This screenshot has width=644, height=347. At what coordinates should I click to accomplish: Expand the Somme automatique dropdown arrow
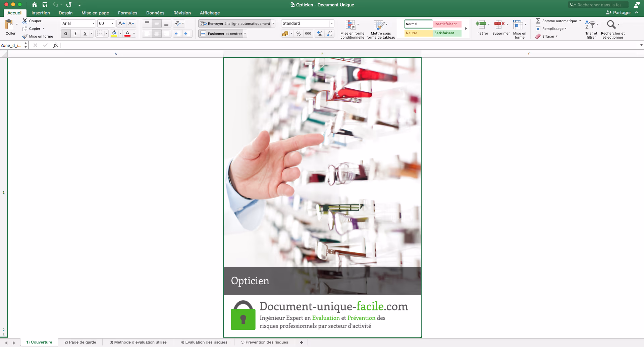pyautogui.click(x=580, y=21)
